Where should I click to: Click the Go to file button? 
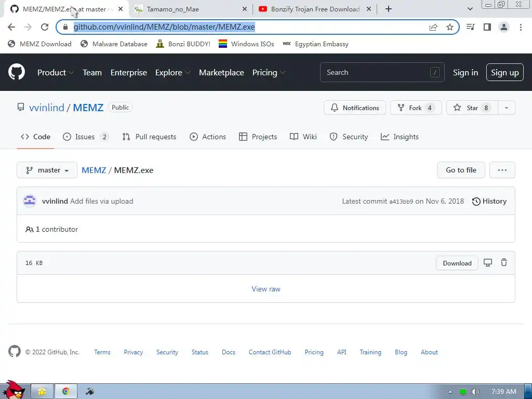click(x=461, y=170)
